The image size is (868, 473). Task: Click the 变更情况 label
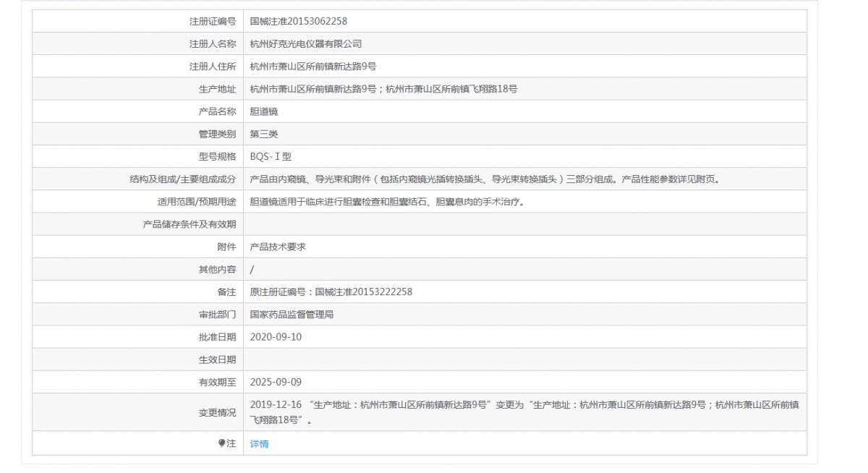point(218,412)
